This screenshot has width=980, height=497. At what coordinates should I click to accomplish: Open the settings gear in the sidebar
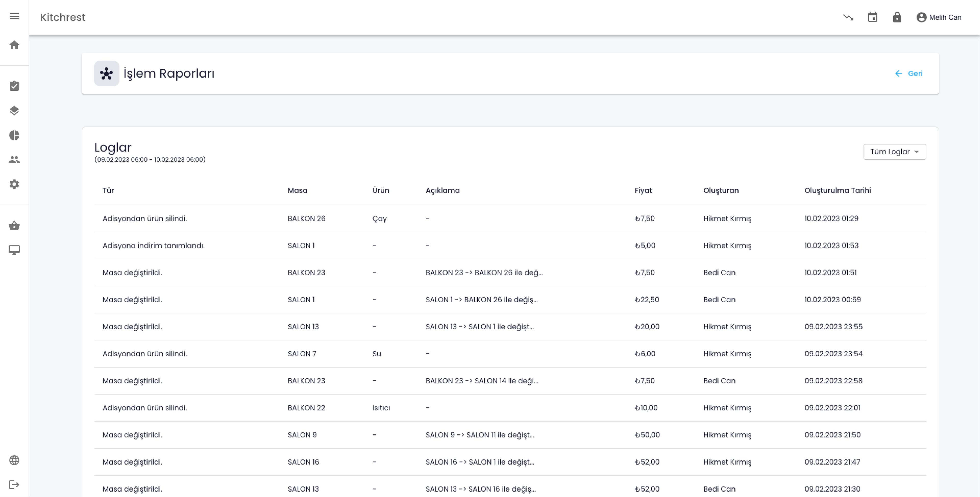point(14,185)
